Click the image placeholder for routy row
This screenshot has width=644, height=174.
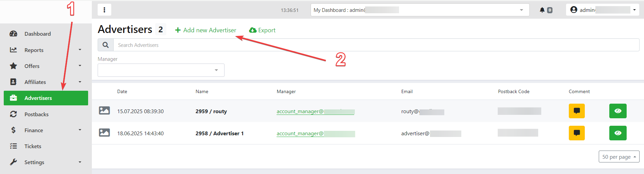104,110
